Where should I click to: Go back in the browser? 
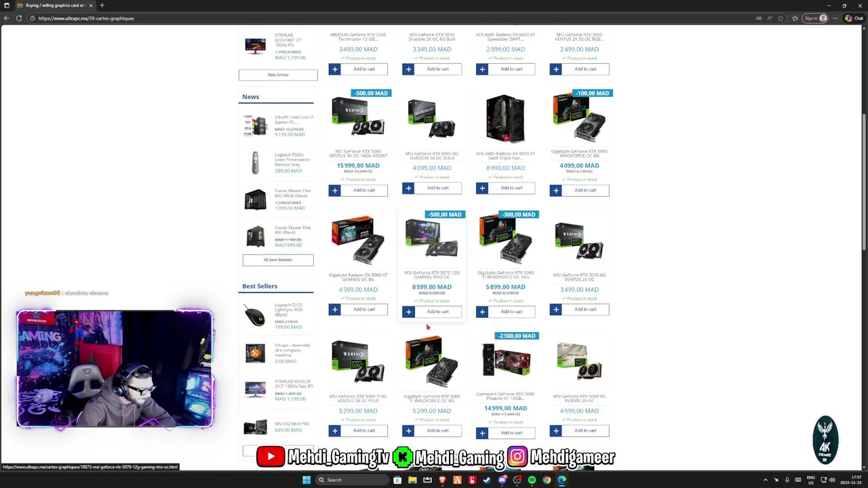(x=7, y=18)
